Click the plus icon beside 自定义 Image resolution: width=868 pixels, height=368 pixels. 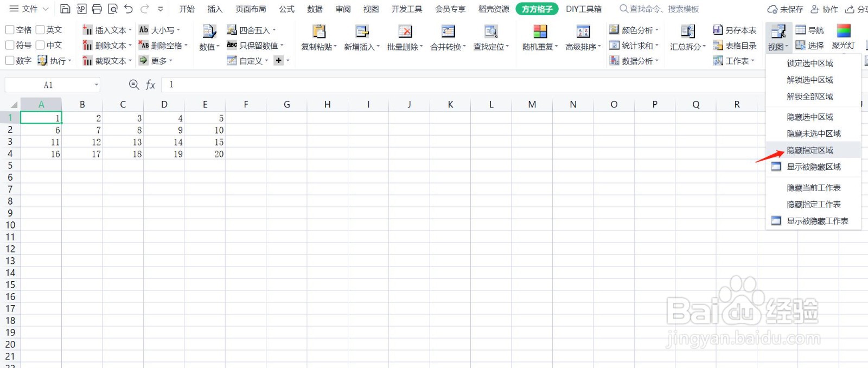[278, 60]
